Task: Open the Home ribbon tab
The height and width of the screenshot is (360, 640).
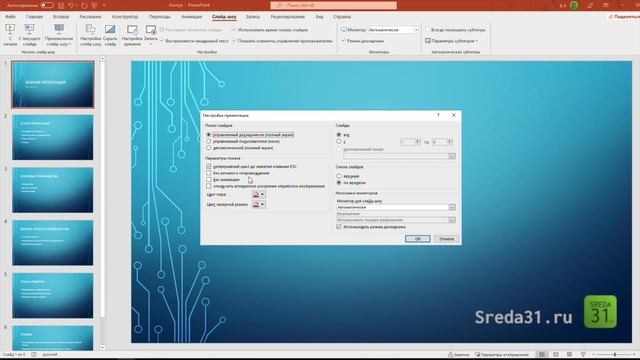Action: click(34, 17)
